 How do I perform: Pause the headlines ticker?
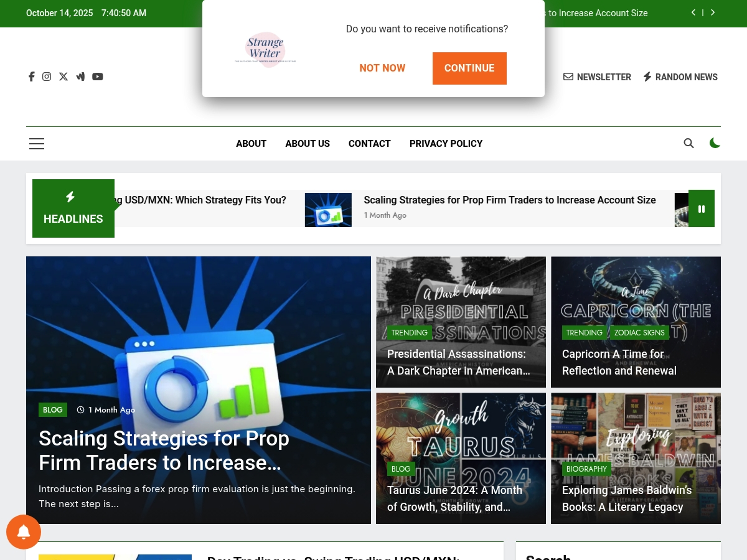coord(702,208)
